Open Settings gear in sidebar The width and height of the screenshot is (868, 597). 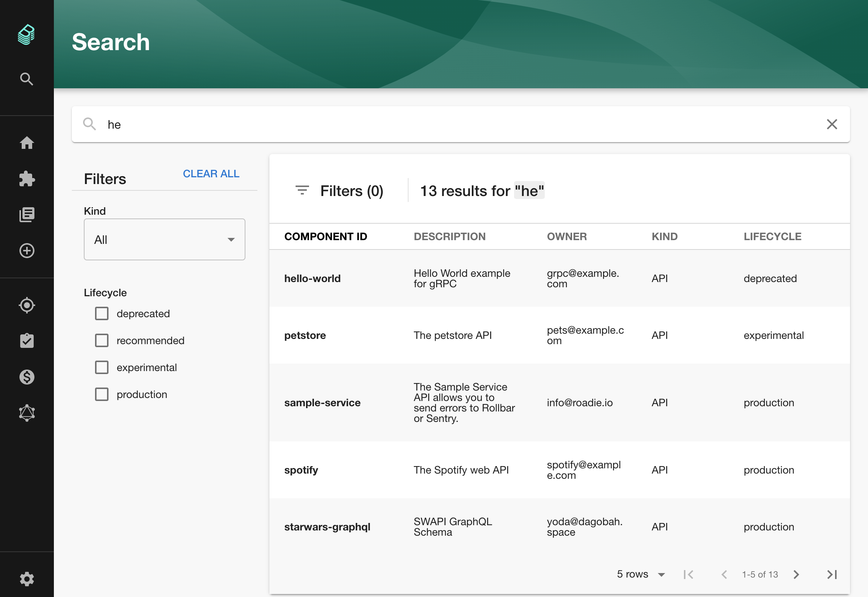pos(27,579)
